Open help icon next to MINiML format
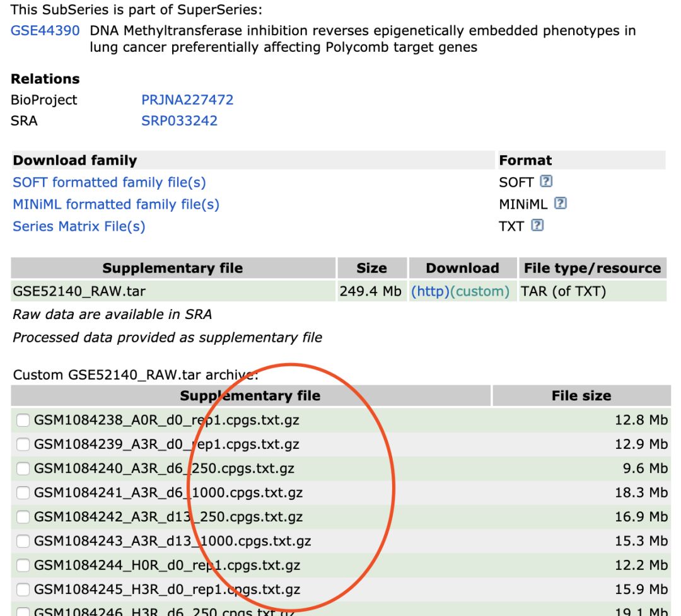Viewport: 681px width, 616px height. click(561, 203)
